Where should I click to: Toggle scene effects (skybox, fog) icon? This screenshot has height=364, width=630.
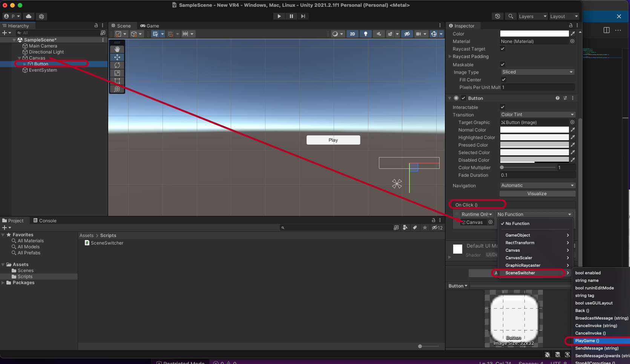point(390,34)
